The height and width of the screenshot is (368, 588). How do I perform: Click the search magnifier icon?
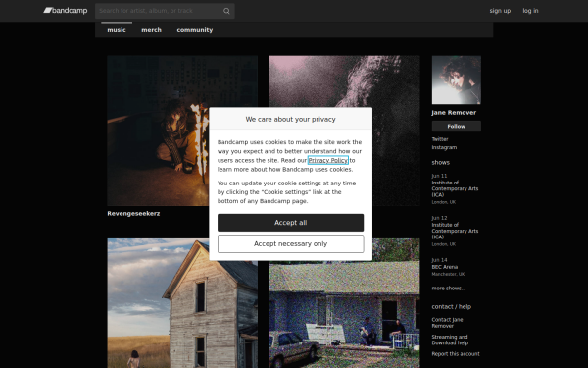tap(226, 11)
